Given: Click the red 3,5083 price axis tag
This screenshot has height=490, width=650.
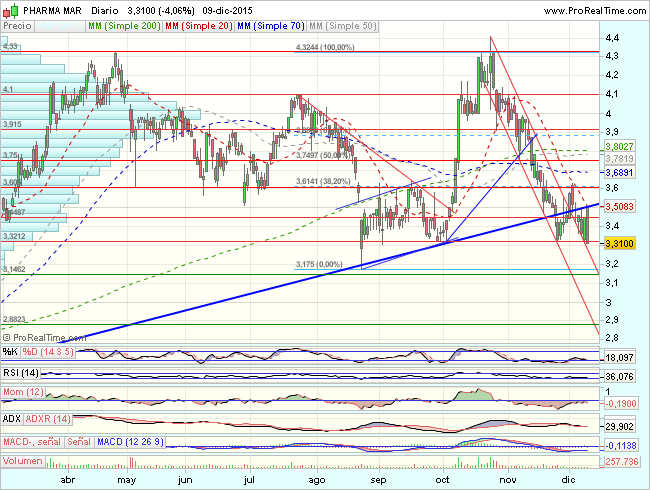Looking at the screenshot, I should [x=619, y=206].
